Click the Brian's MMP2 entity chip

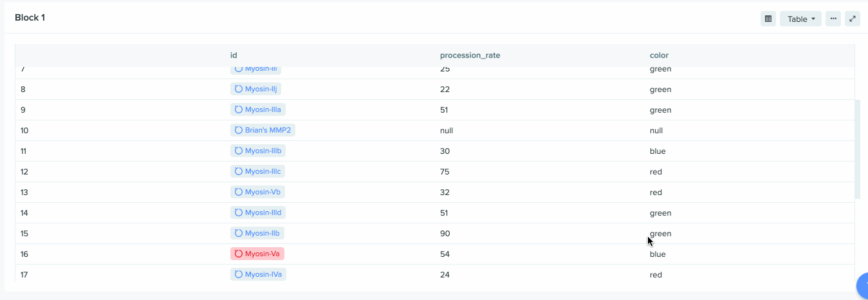(263, 130)
